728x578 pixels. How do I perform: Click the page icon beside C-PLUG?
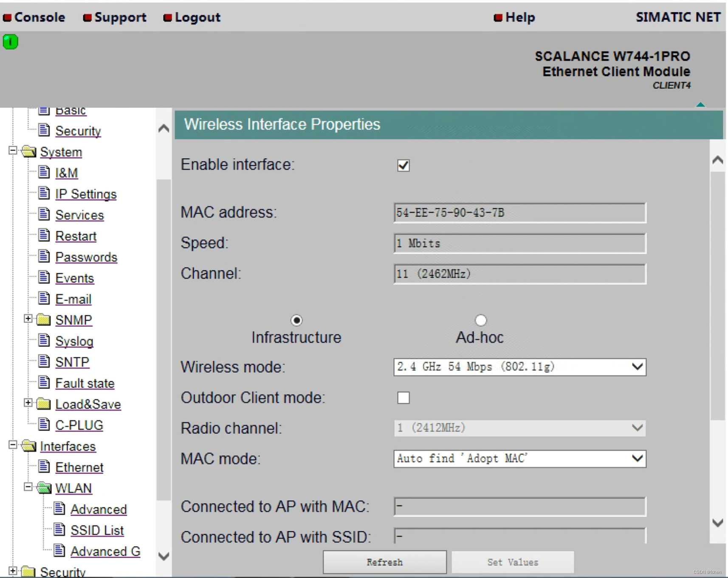44,424
